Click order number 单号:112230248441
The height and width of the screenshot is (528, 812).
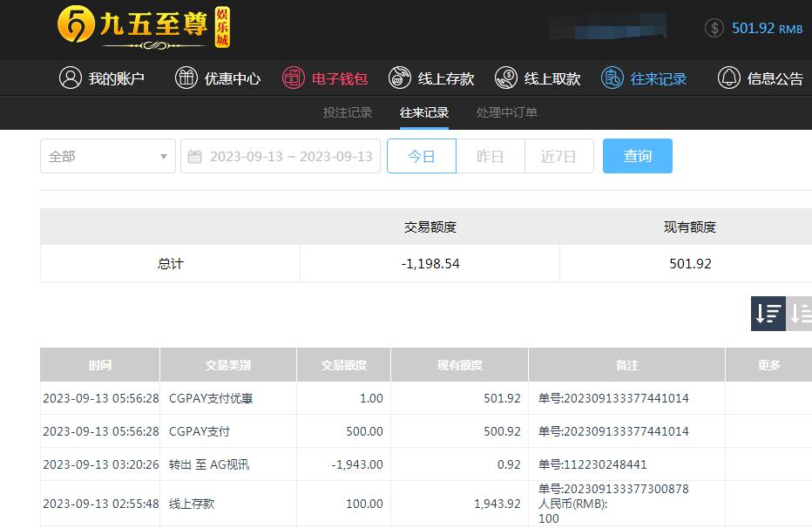coord(592,464)
